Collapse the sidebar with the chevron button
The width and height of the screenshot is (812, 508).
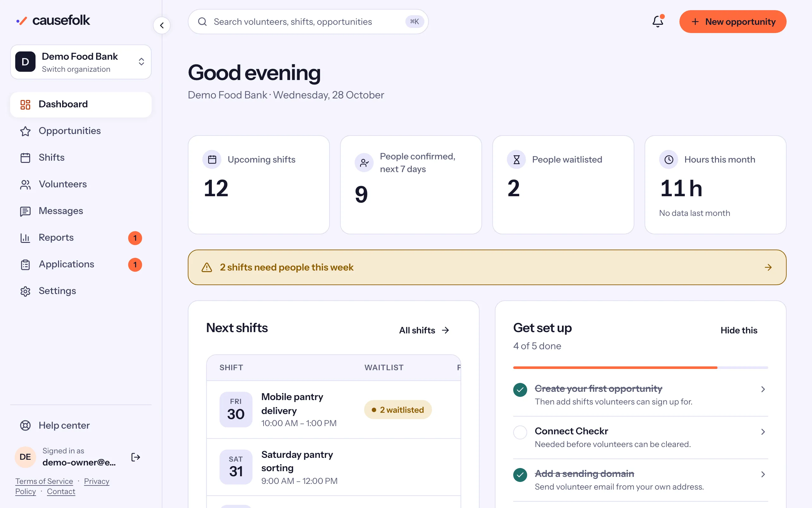tap(162, 25)
